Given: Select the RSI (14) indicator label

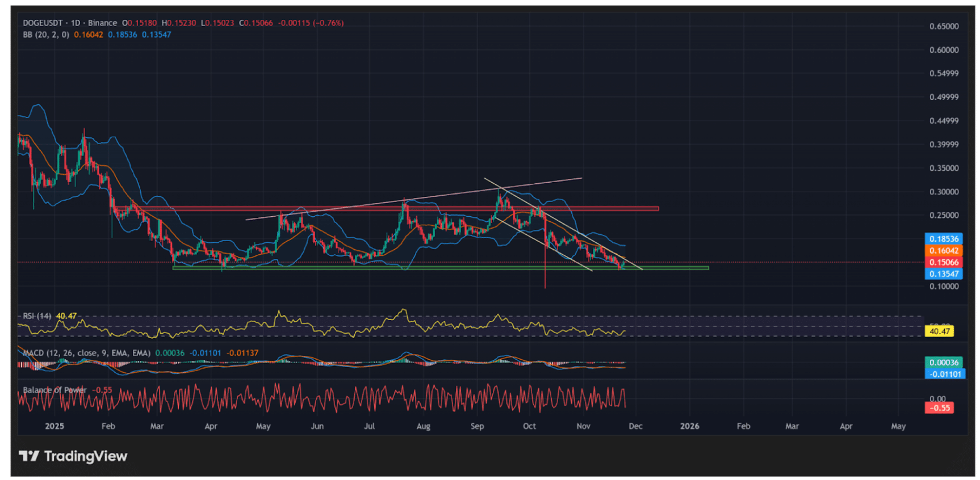Looking at the screenshot, I should [37, 316].
